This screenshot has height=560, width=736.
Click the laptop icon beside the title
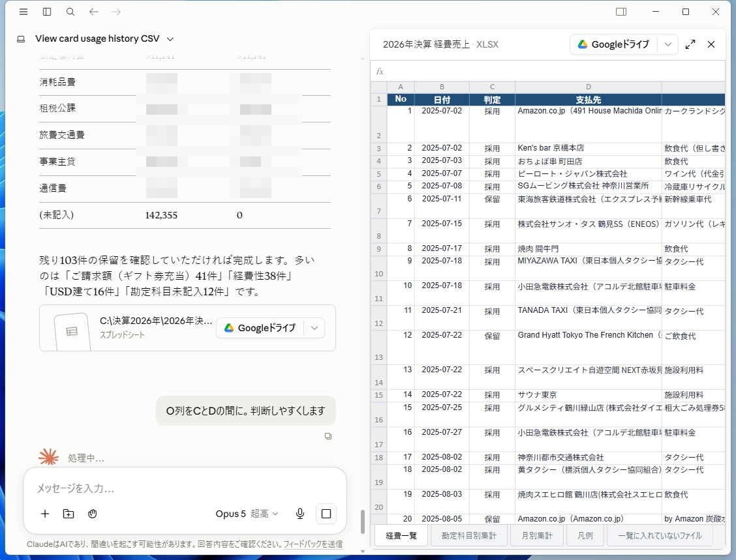[x=21, y=39]
